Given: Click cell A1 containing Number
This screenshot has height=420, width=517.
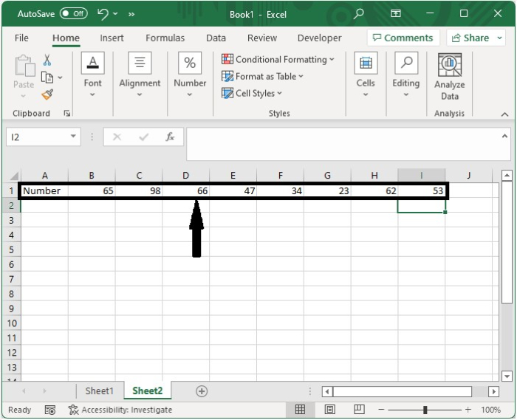Looking at the screenshot, I should click(x=44, y=190).
